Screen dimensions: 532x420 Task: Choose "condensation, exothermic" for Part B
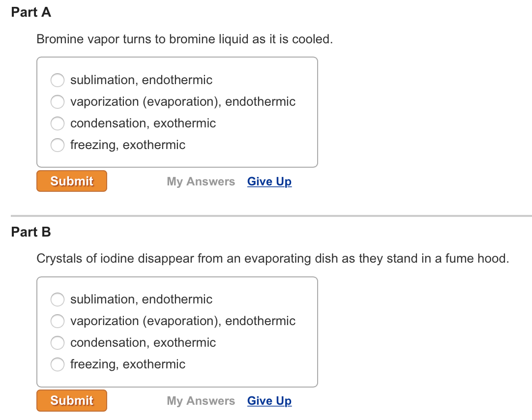(58, 343)
